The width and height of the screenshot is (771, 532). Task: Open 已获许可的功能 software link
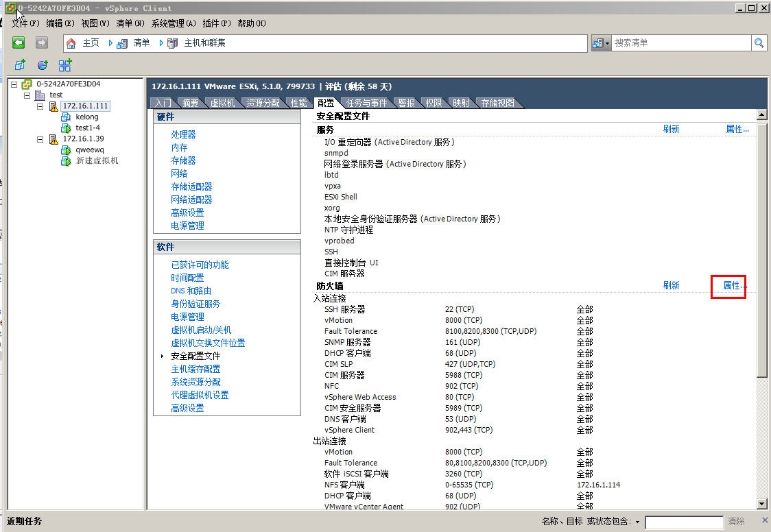pos(200,265)
